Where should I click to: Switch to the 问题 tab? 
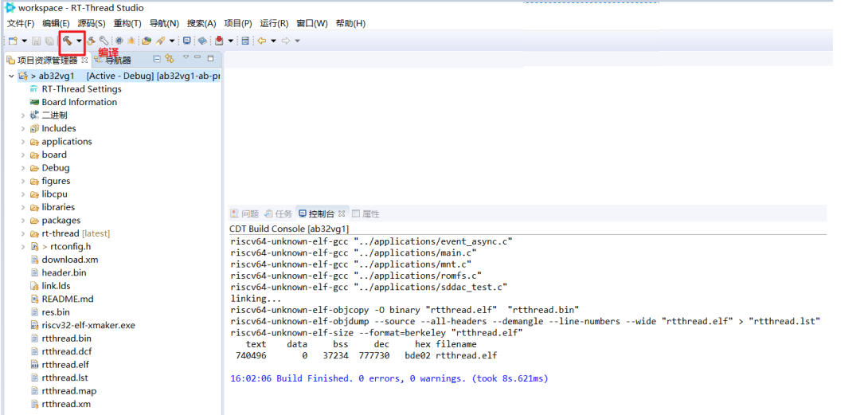point(244,213)
